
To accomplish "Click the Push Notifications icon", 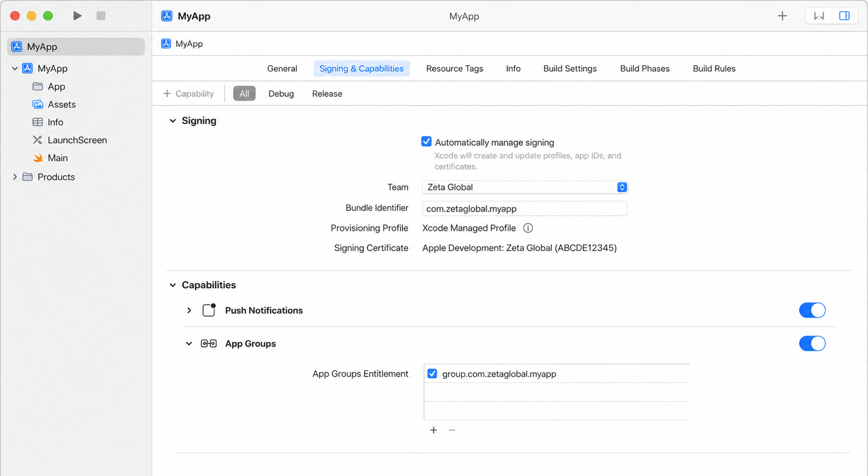I will [x=209, y=310].
